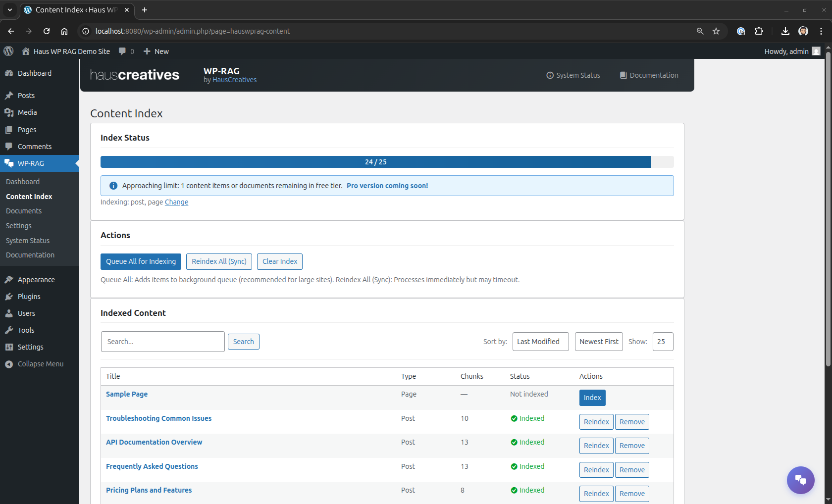Click the Posts pin icon
The height and width of the screenshot is (504, 832).
pos(9,96)
